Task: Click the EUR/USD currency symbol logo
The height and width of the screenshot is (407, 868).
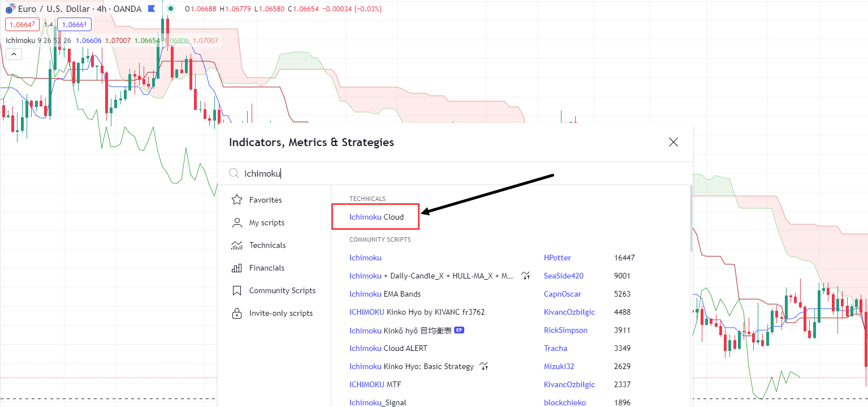Action: [x=9, y=9]
